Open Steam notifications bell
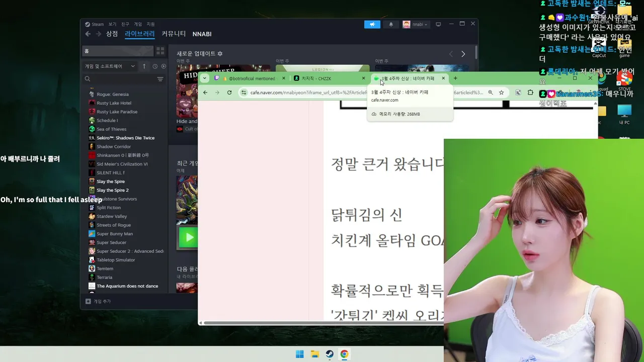 pyautogui.click(x=391, y=24)
